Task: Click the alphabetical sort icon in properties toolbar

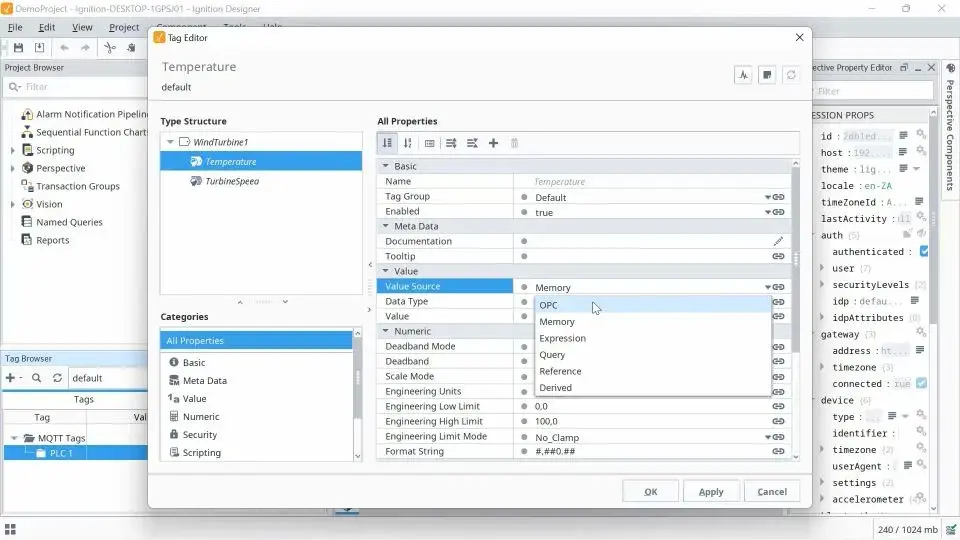Action: pos(408,143)
